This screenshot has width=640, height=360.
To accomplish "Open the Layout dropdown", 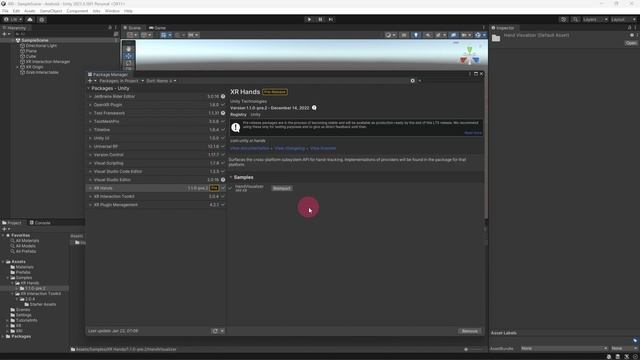I will click(623, 19).
